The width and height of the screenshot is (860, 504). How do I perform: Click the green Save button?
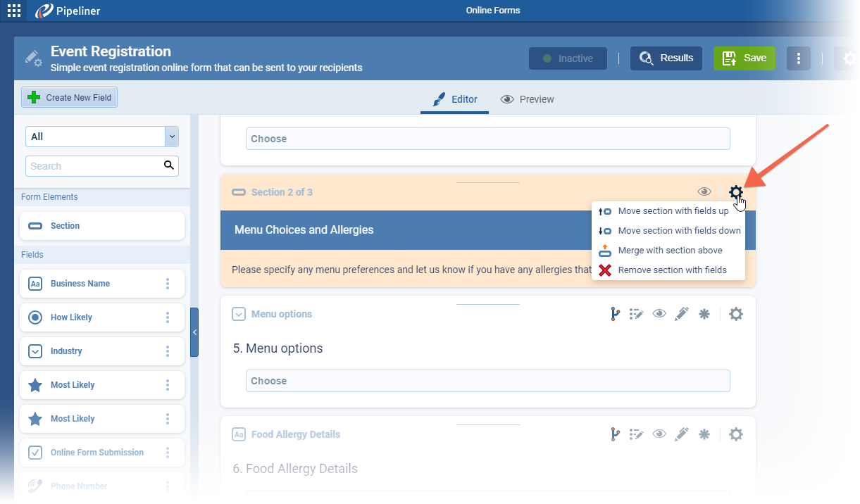[x=744, y=58]
